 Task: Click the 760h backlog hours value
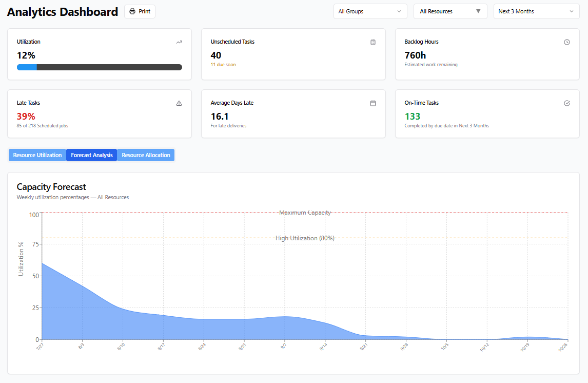coord(415,55)
